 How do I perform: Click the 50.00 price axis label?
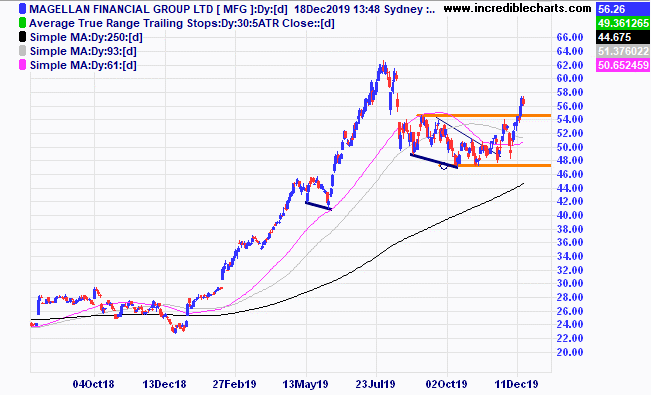(570, 147)
